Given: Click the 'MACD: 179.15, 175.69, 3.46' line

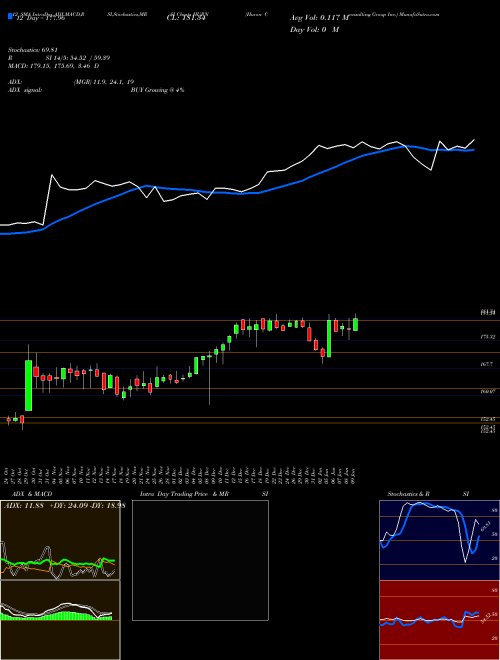Looking at the screenshot, I should [53, 66].
